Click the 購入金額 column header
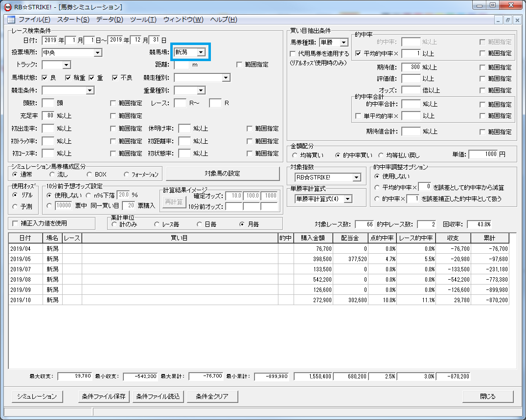The height and width of the screenshot is (420, 526). pos(313,238)
